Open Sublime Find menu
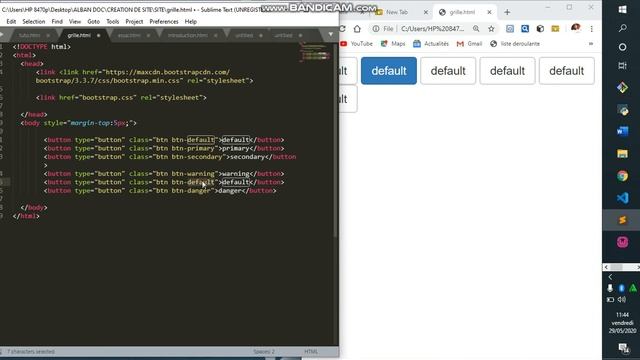 point(57,22)
